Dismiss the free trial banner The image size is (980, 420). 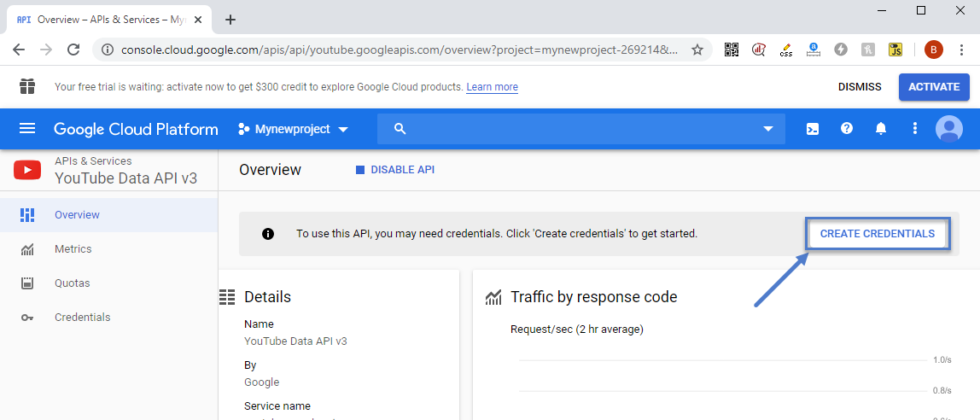(860, 87)
